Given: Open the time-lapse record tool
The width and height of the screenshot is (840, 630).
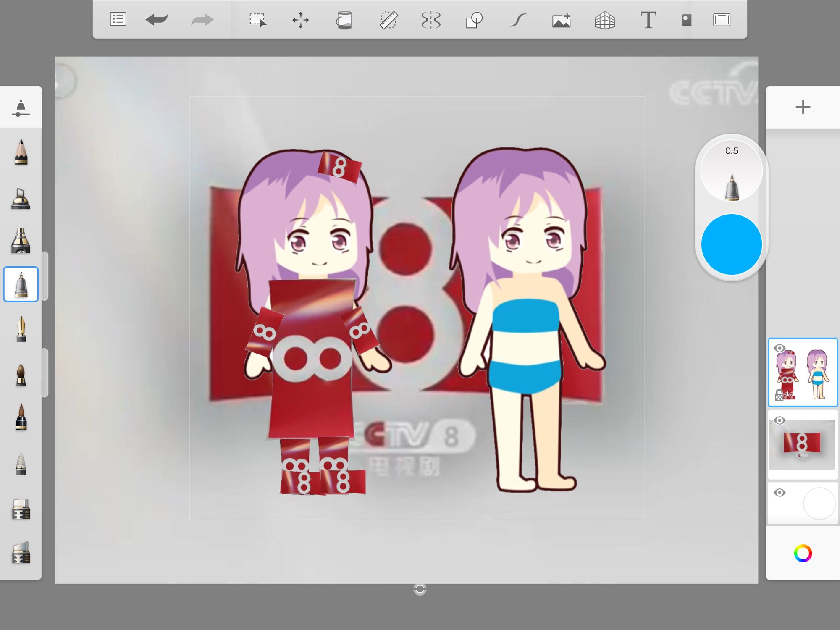Looking at the screenshot, I should click(x=686, y=20).
